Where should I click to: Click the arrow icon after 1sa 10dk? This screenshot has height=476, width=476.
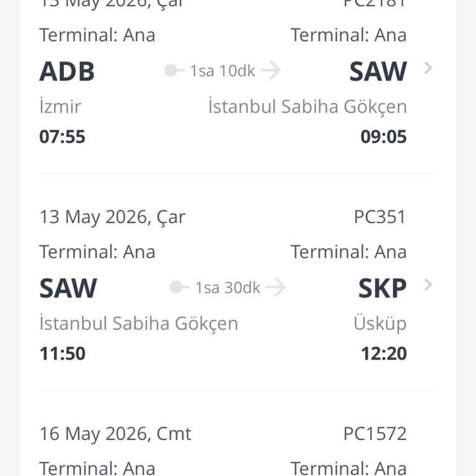tap(270, 71)
